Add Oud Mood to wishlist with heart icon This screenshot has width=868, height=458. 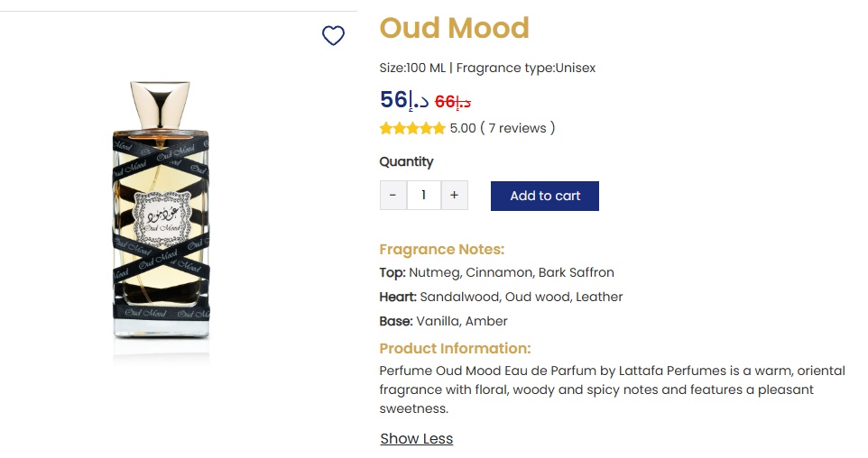[x=333, y=36]
